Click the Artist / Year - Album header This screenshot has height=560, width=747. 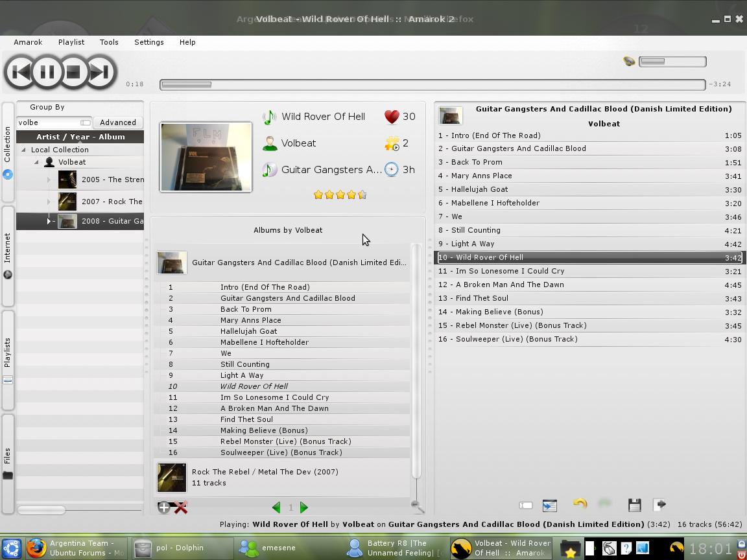(80, 137)
